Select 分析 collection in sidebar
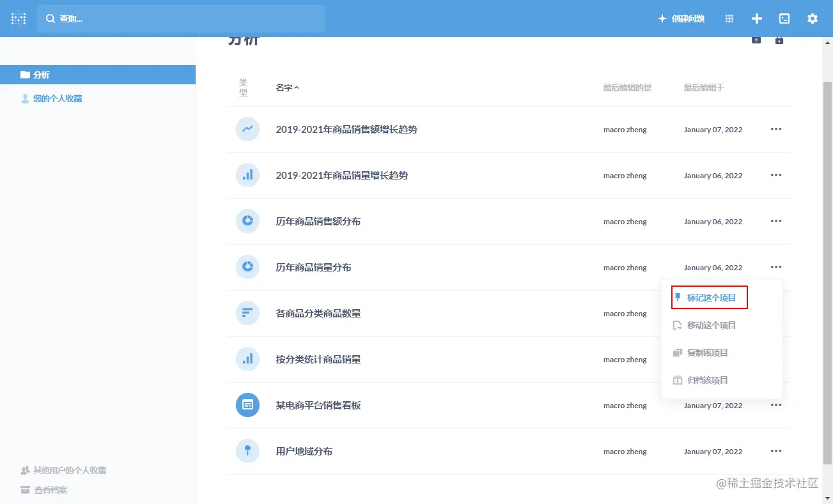Viewport: 833px width, 504px height. [98, 75]
